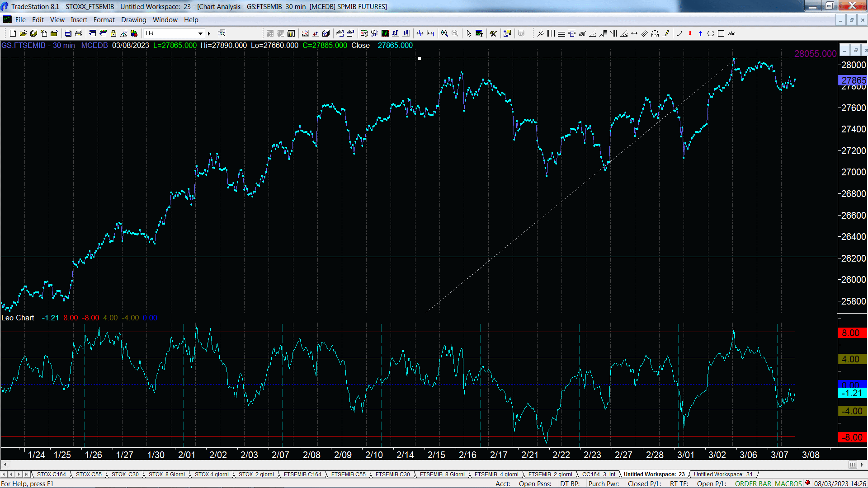The width and height of the screenshot is (868, 488).
Task: Click the hammer tools icon
Action: click(493, 33)
